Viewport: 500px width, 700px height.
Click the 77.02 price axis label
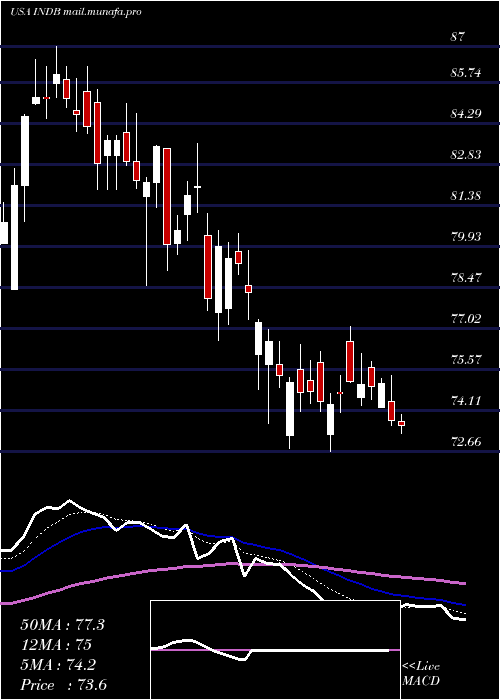point(467,318)
